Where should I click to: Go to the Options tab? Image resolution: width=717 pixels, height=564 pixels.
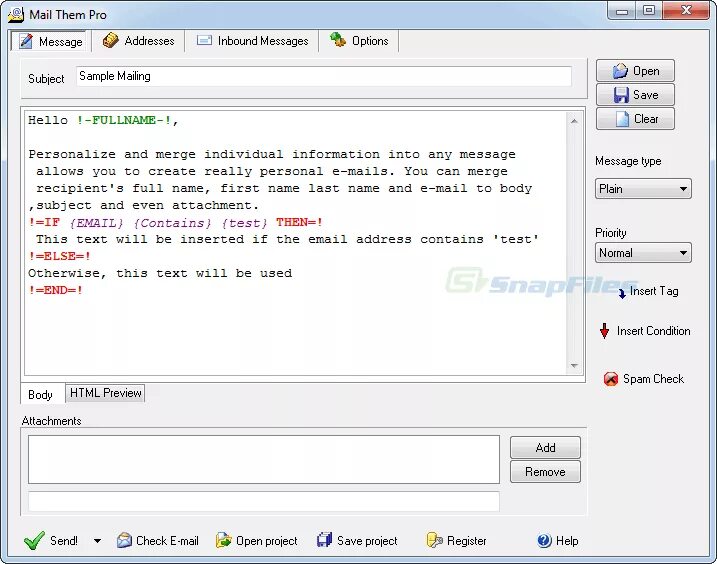[x=359, y=41]
